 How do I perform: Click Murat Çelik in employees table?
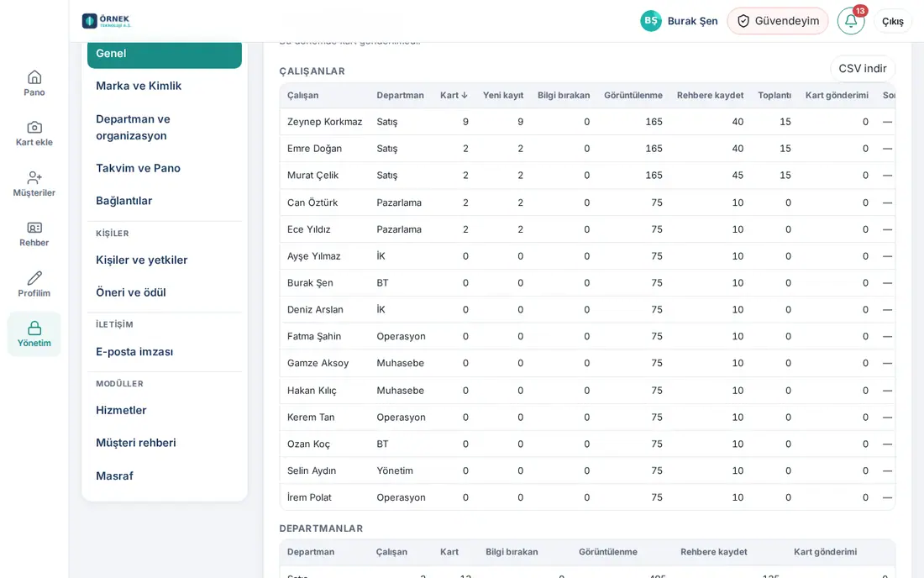(x=313, y=176)
